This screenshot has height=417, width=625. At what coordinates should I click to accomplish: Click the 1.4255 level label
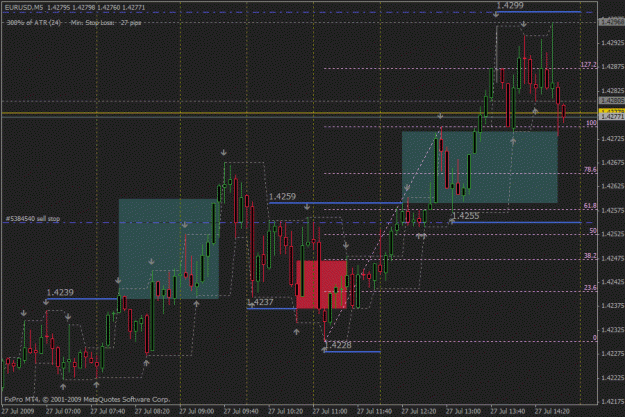(466, 216)
